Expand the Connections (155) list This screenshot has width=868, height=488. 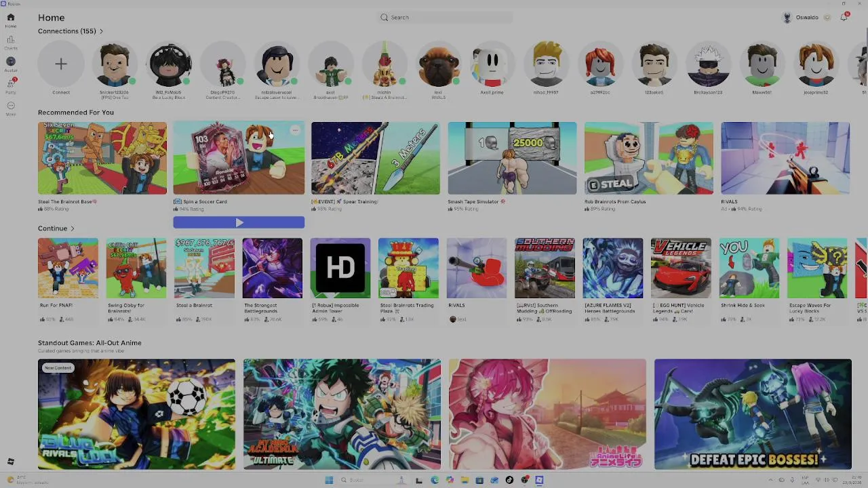click(x=71, y=31)
